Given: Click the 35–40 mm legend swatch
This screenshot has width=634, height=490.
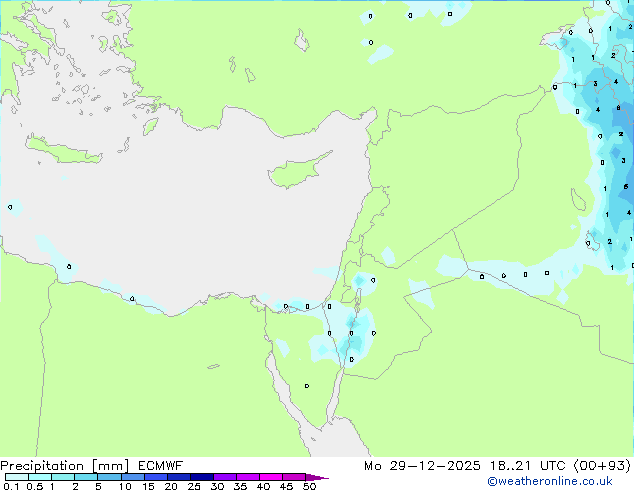Looking at the screenshot, I should pyautogui.click(x=247, y=477).
